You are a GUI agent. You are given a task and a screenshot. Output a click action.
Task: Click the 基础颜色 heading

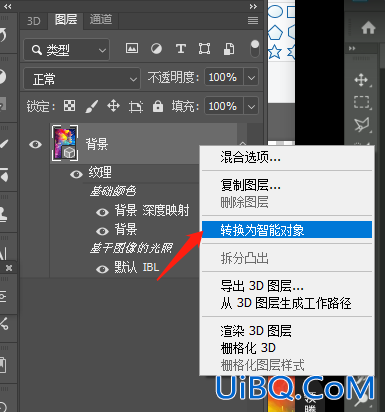(113, 191)
